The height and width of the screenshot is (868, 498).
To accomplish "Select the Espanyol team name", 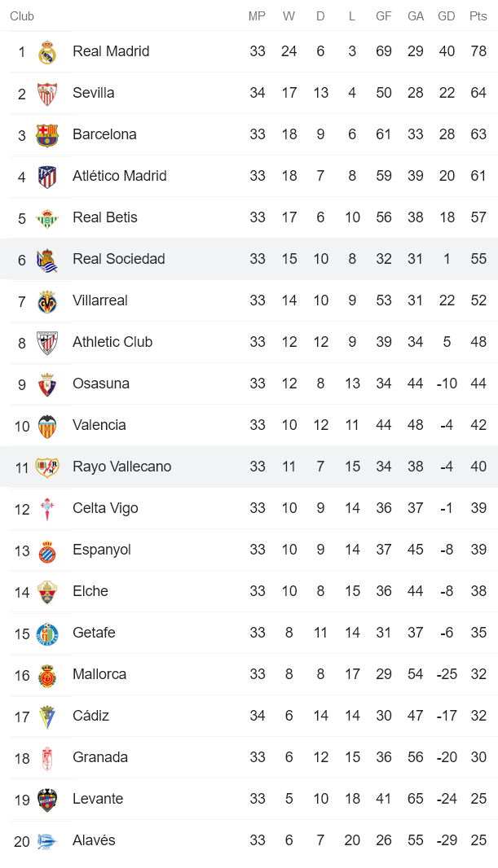I will click(x=102, y=549).
